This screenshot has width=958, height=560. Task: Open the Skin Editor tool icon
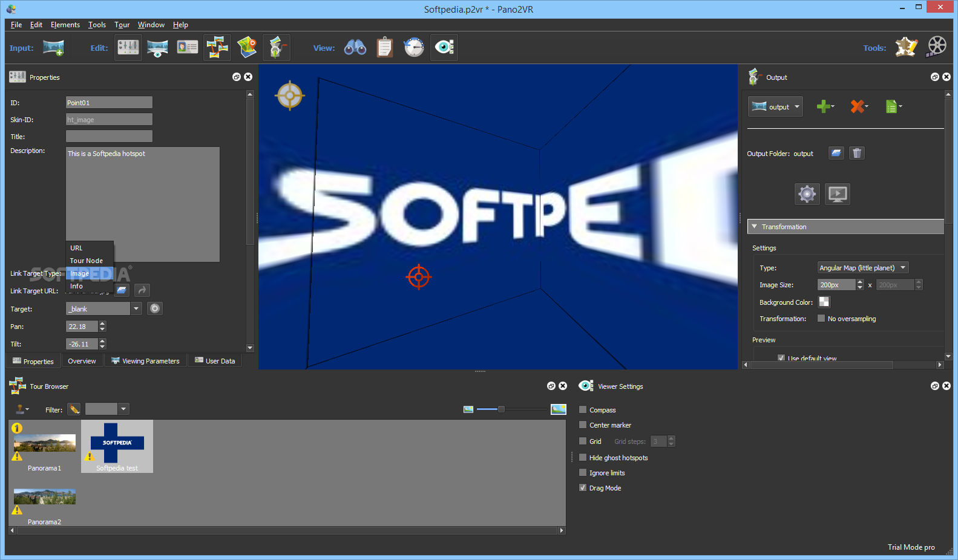coord(907,47)
